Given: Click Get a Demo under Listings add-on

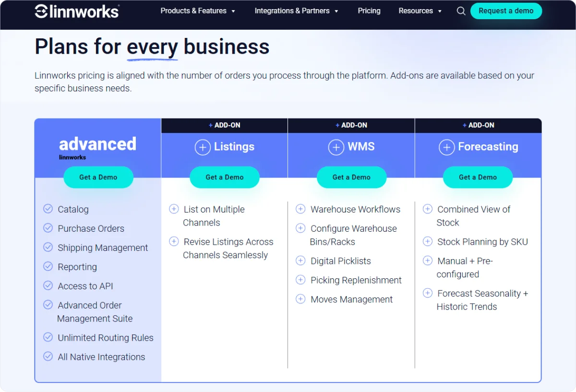Looking at the screenshot, I should click(x=225, y=177).
